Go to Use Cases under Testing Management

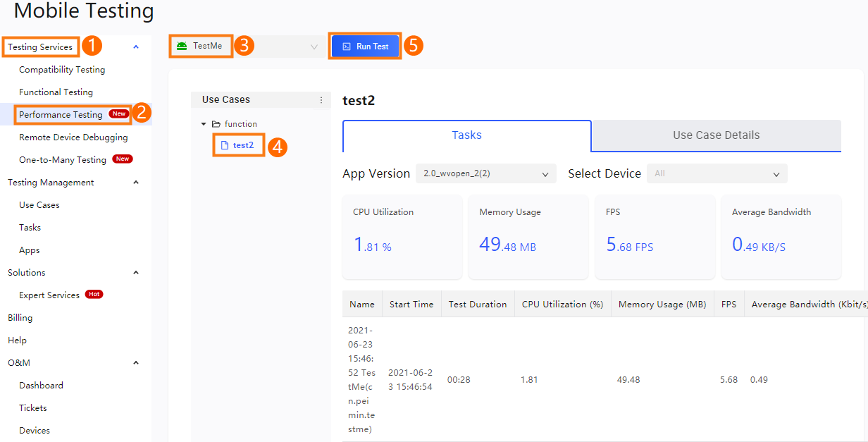pyautogui.click(x=39, y=205)
